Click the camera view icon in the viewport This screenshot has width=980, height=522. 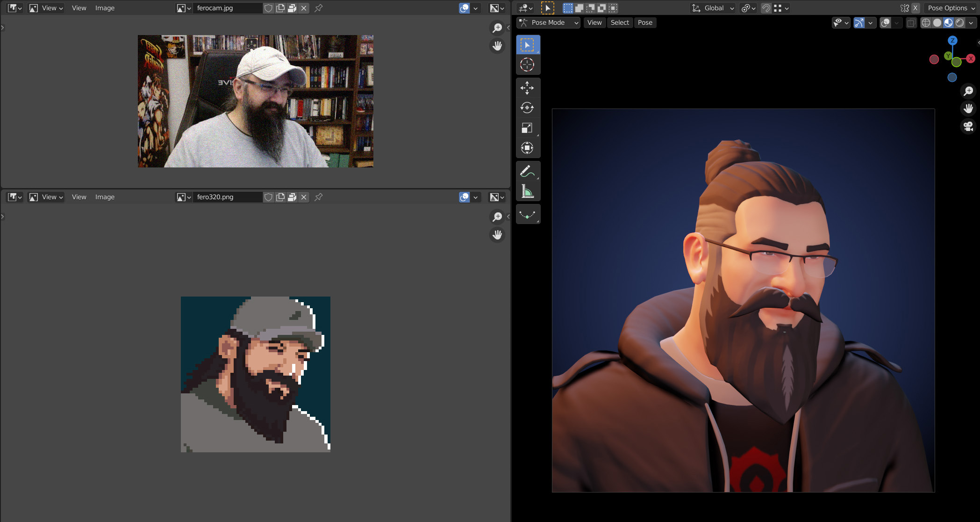[968, 126]
